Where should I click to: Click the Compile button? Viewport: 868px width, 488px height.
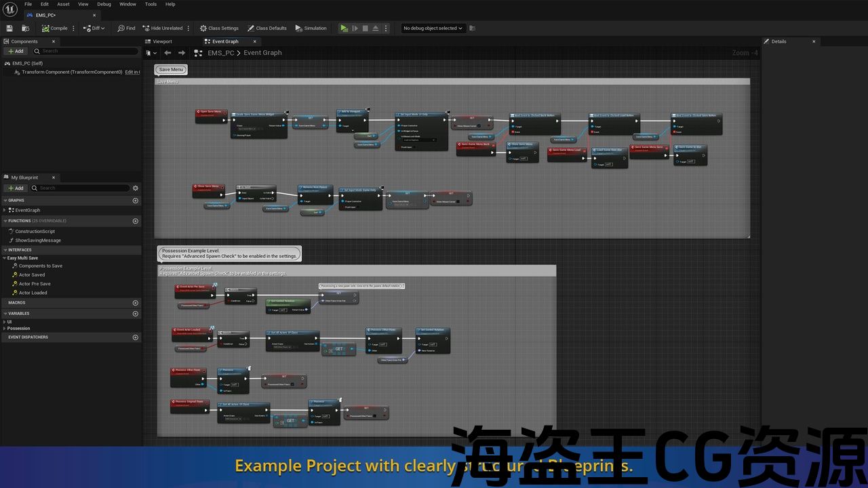pos(55,28)
